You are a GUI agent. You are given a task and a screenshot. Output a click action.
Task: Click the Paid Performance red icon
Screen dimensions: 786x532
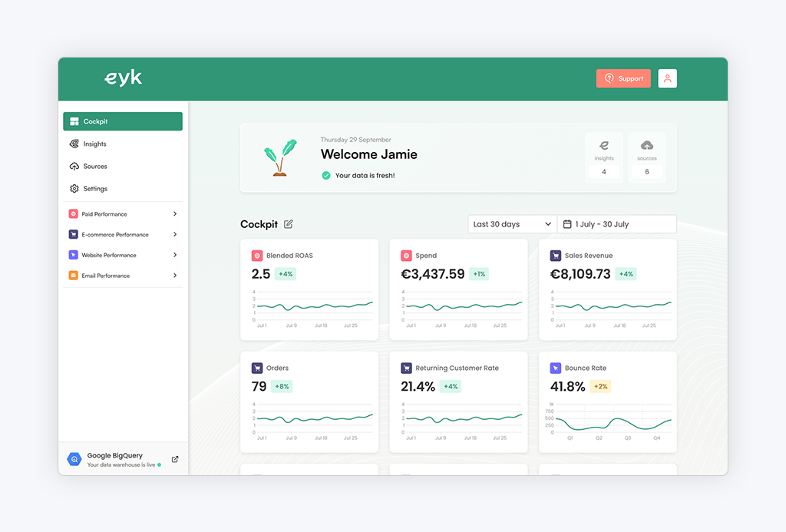73,213
